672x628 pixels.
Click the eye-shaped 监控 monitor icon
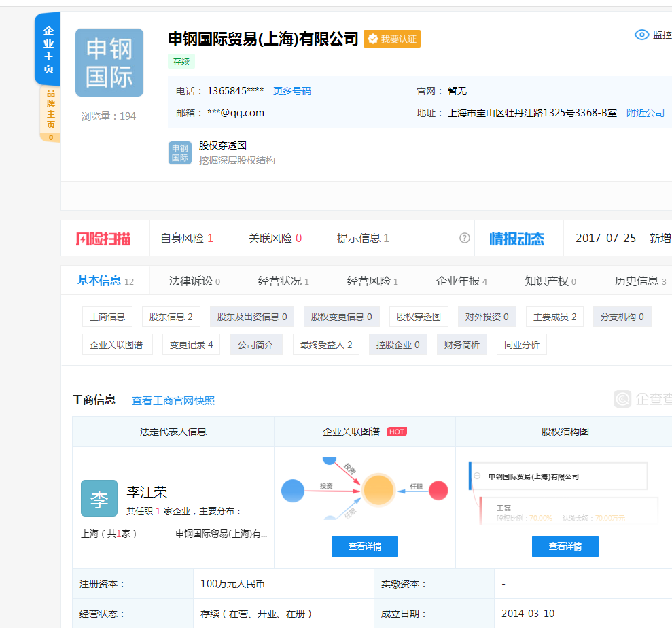click(x=641, y=35)
